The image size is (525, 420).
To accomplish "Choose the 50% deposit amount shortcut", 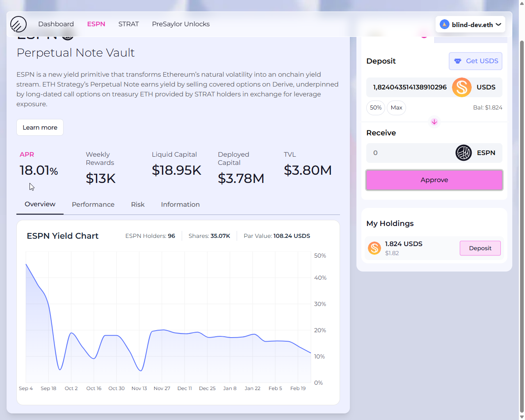I will [375, 108].
